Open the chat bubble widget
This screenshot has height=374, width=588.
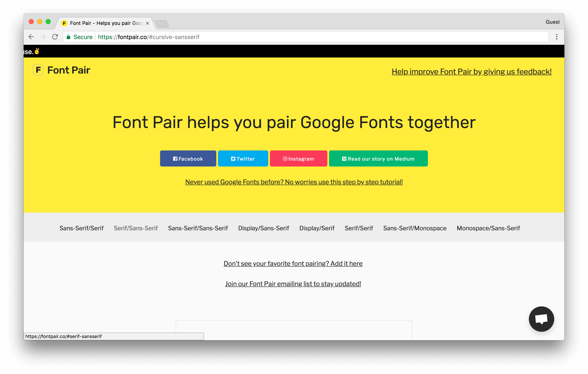tap(541, 319)
